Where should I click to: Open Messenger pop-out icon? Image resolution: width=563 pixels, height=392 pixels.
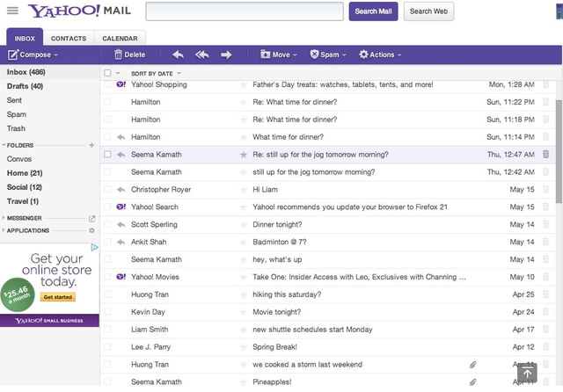pos(91,219)
